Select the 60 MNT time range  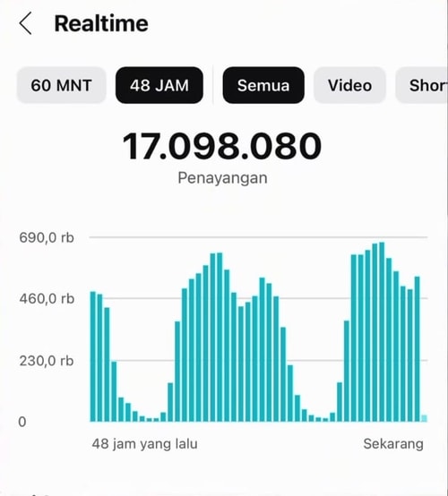(x=62, y=85)
